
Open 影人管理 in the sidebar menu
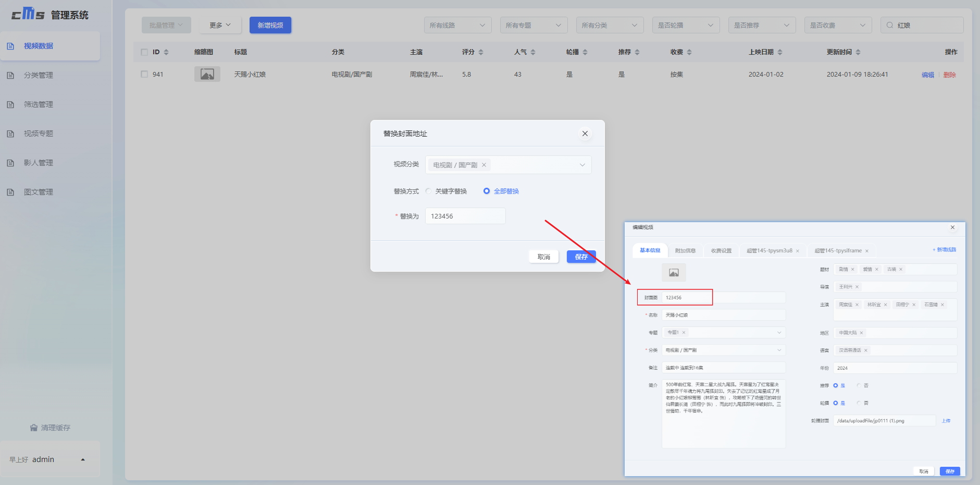coord(39,163)
